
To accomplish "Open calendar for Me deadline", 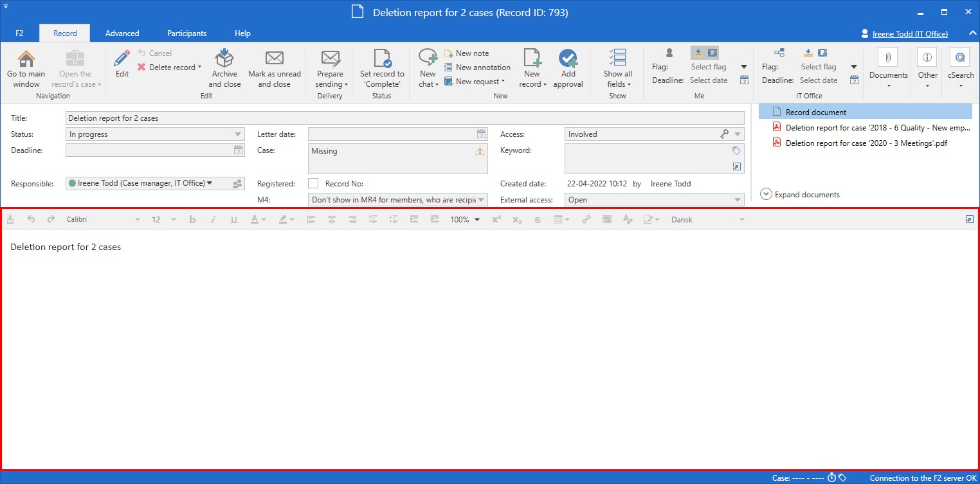I will tap(744, 80).
